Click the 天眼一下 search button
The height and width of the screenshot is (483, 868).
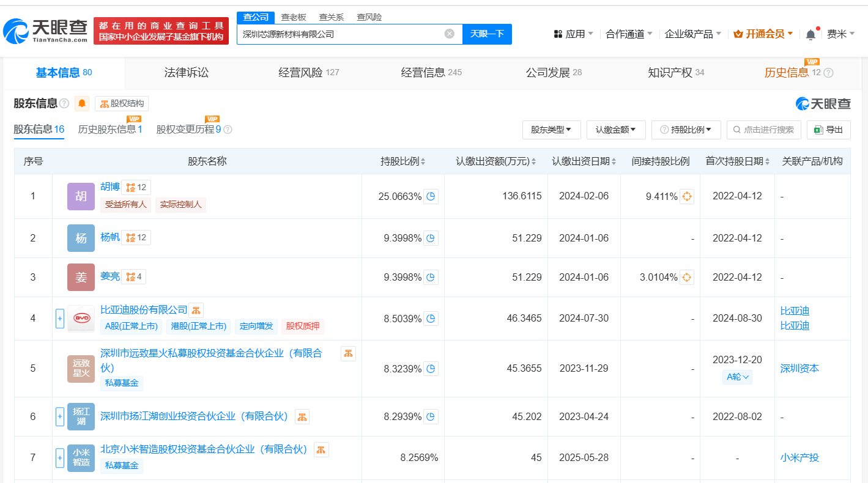click(487, 34)
